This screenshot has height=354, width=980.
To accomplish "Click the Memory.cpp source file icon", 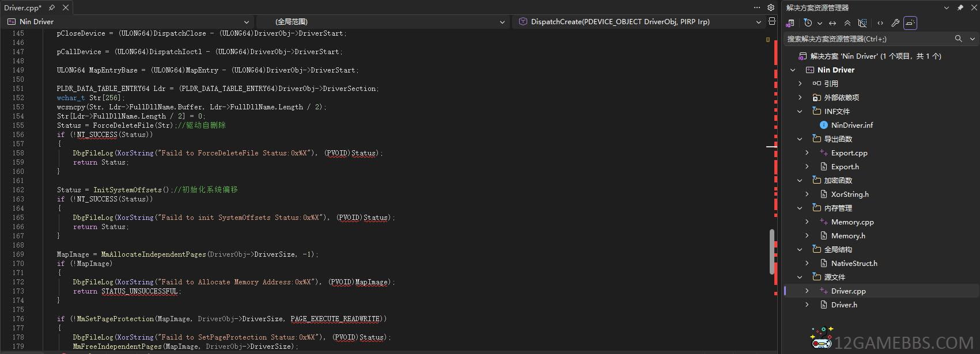I will (x=824, y=222).
